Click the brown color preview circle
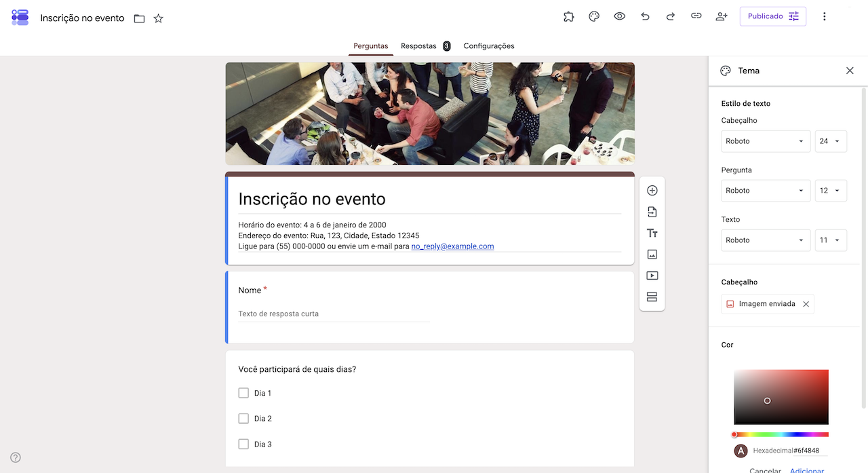 point(741,451)
